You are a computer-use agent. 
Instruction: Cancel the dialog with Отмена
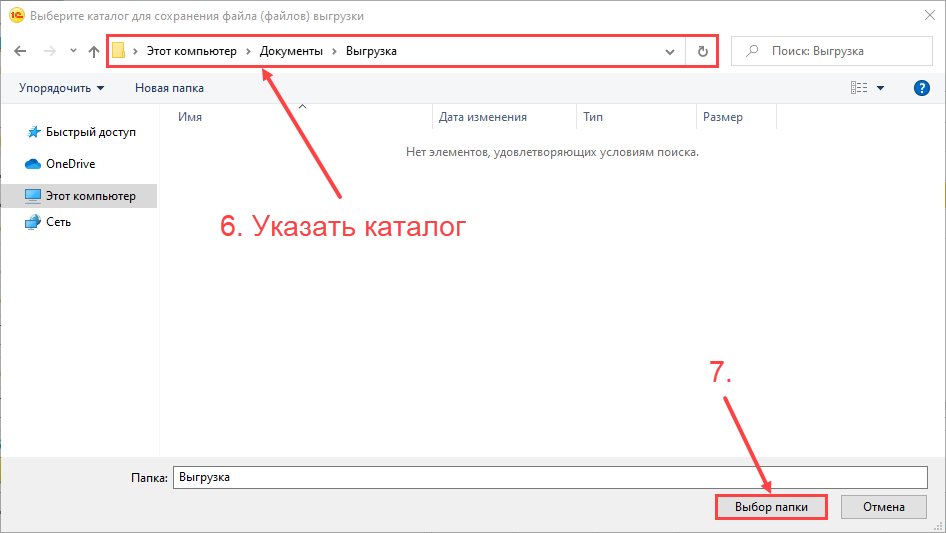(884, 507)
